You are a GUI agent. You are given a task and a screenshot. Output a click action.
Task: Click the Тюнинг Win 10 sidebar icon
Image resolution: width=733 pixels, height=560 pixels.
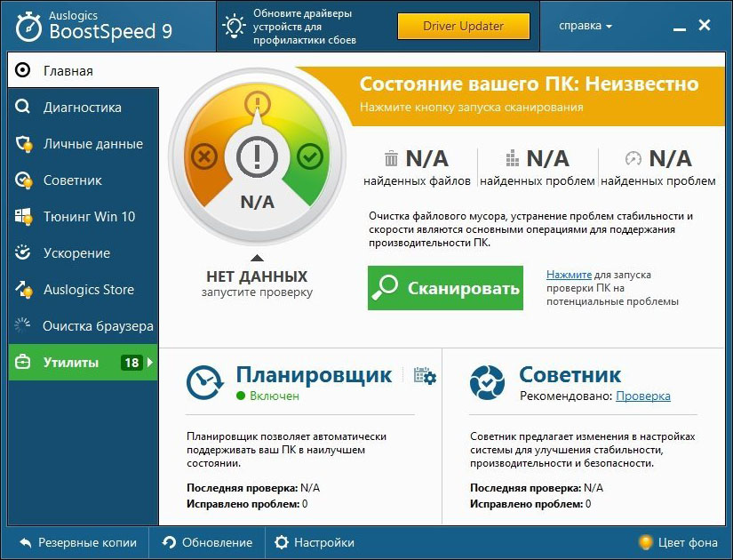[22, 216]
